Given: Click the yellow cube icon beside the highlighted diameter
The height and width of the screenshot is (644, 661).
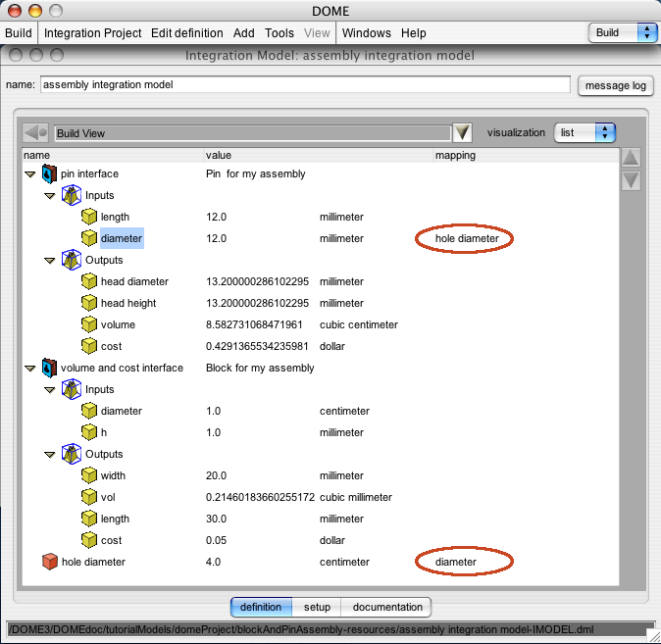Looking at the screenshot, I should pyautogui.click(x=89, y=238).
